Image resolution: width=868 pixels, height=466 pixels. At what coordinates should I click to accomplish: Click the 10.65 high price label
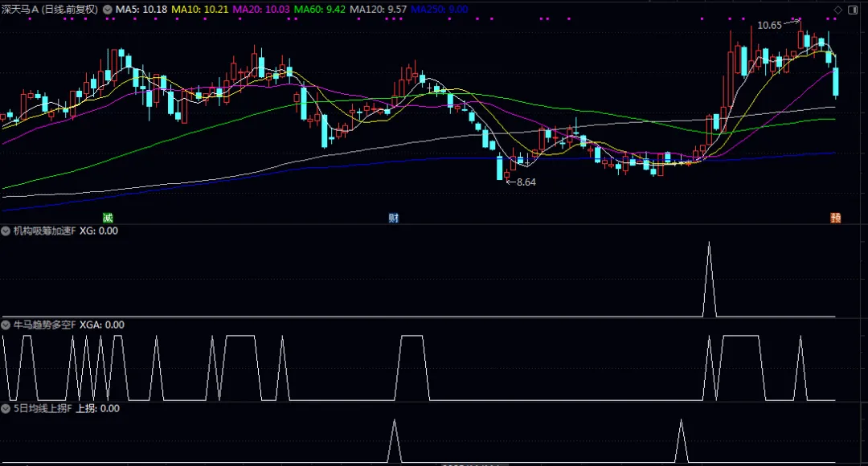769,26
